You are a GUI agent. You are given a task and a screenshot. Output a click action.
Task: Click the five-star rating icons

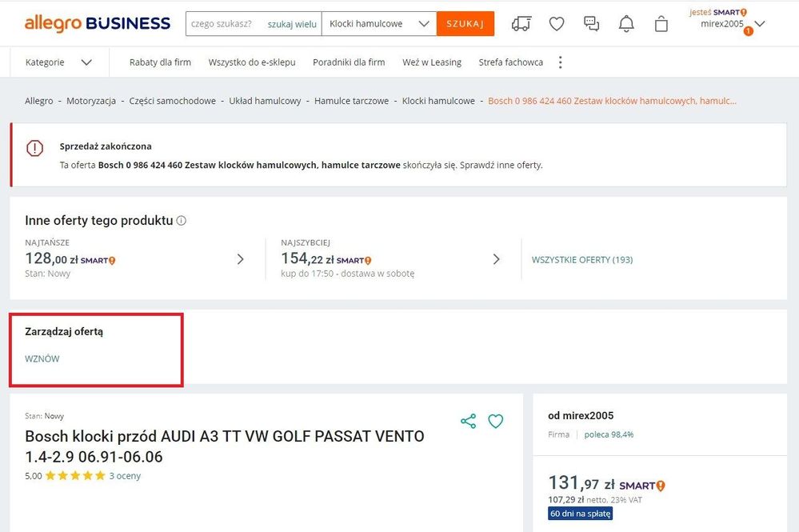click(x=75, y=476)
